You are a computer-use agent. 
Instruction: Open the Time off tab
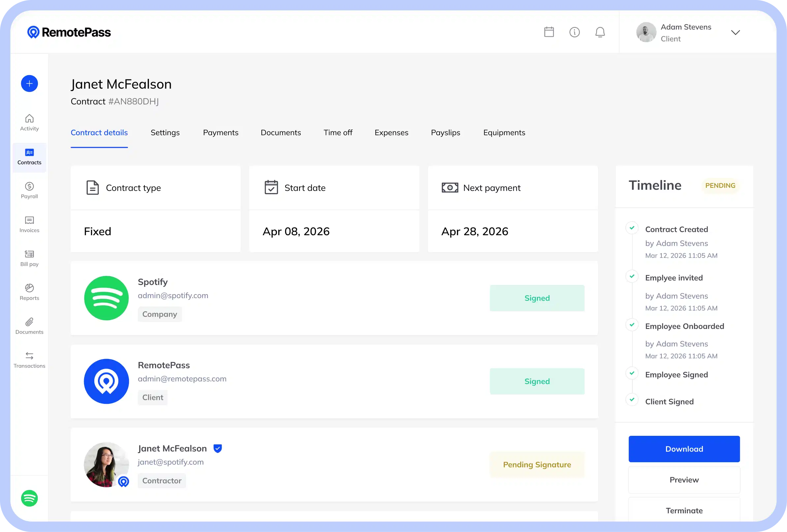pos(338,133)
